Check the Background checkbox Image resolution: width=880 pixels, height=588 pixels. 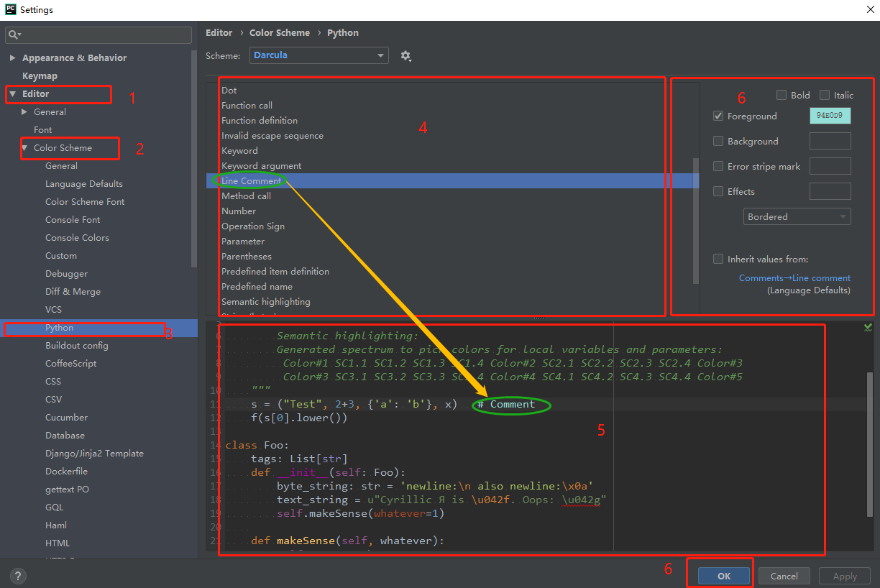718,141
